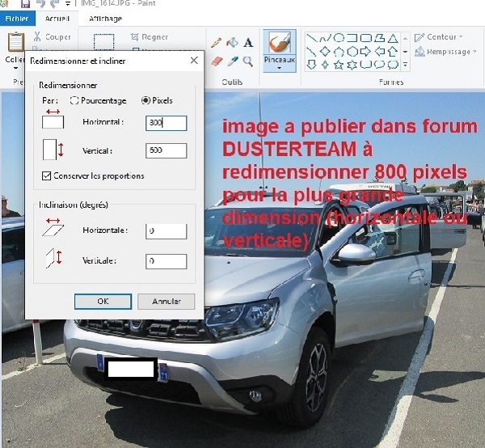
Task: Select the Eraser tool
Action: point(217,61)
